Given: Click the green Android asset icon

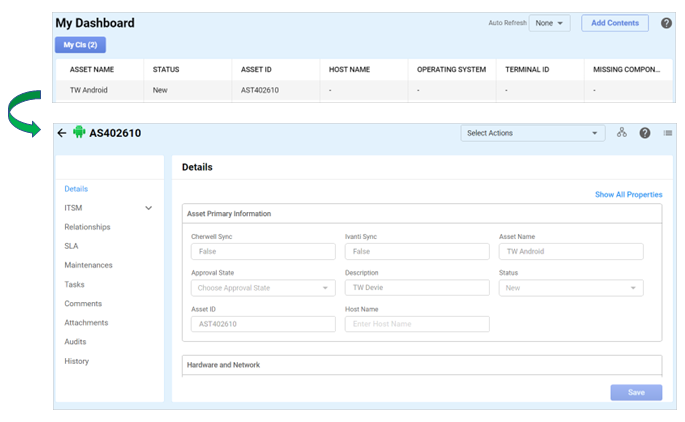Looking at the screenshot, I should pyautogui.click(x=79, y=132).
